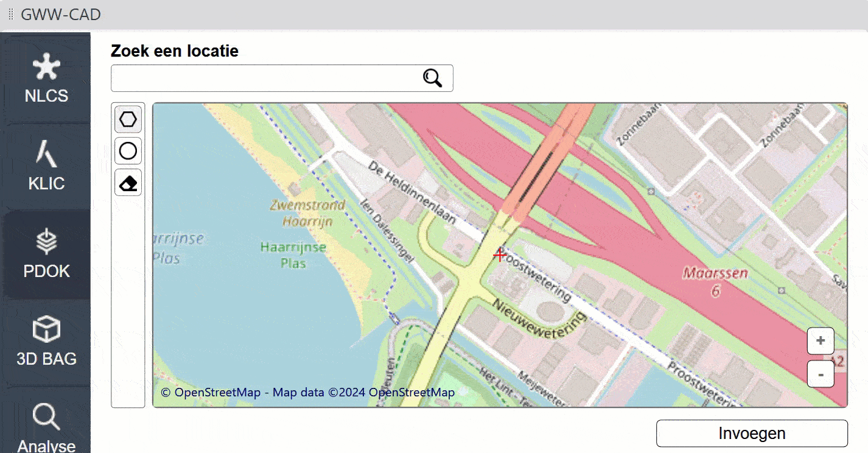Viewport: 868px width, 453px height.
Task: Click into the location search field
Action: [265, 78]
